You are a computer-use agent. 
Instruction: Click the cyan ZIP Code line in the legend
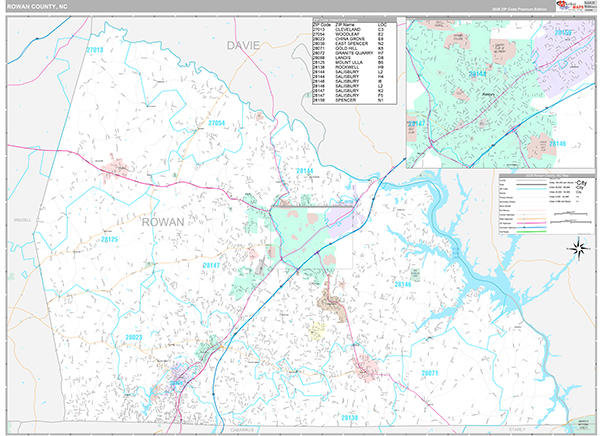pyautogui.click(x=532, y=189)
